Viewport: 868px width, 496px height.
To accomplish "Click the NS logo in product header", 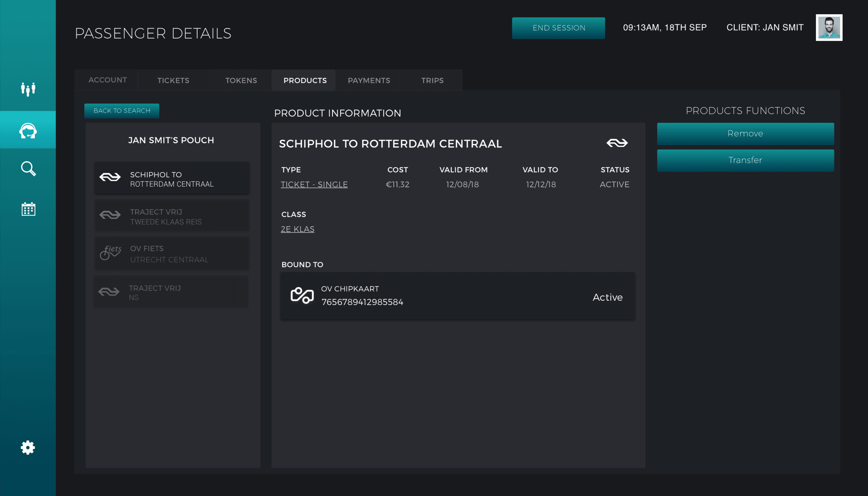I will click(617, 143).
